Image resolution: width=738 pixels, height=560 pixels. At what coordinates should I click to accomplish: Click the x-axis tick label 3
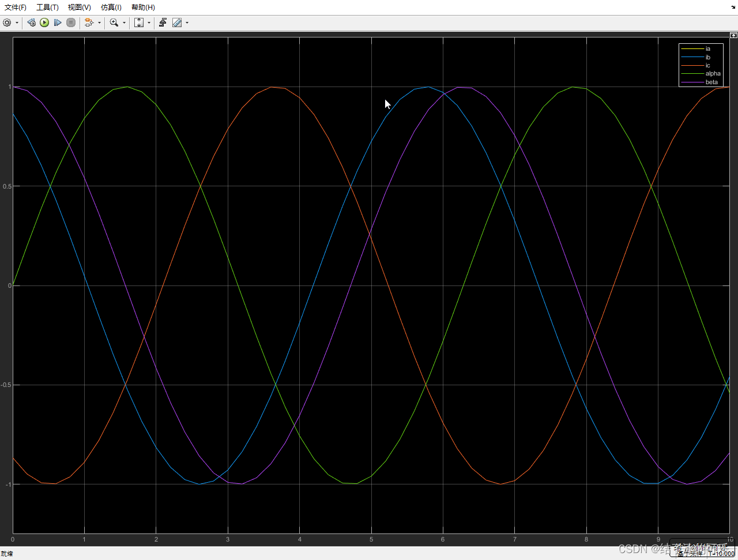(x=228, y=539)
